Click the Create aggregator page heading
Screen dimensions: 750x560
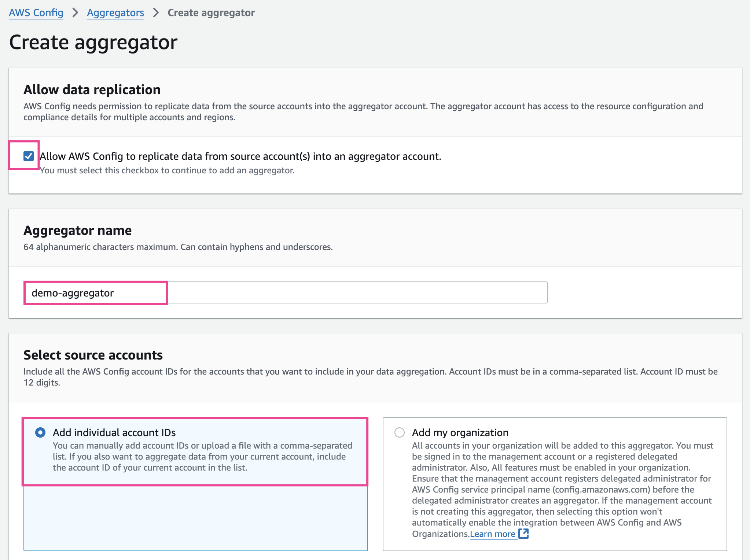(x=93, y=42)
